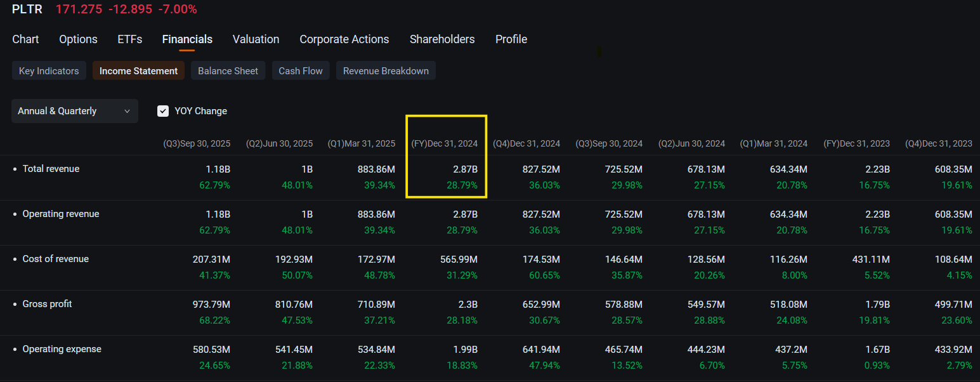Click Gross profit value 973.79M
This screenshot has height=382, width=980.
[211, 304]
